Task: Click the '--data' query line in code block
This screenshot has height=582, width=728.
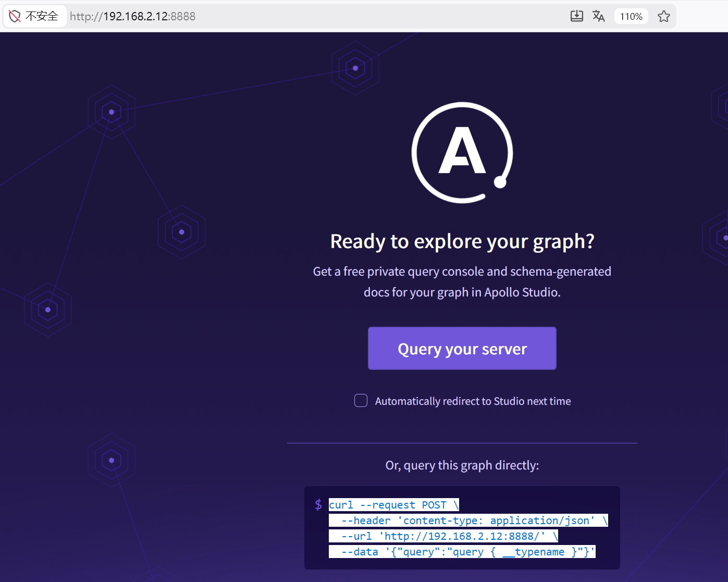Action: click(x=462, y=552)
